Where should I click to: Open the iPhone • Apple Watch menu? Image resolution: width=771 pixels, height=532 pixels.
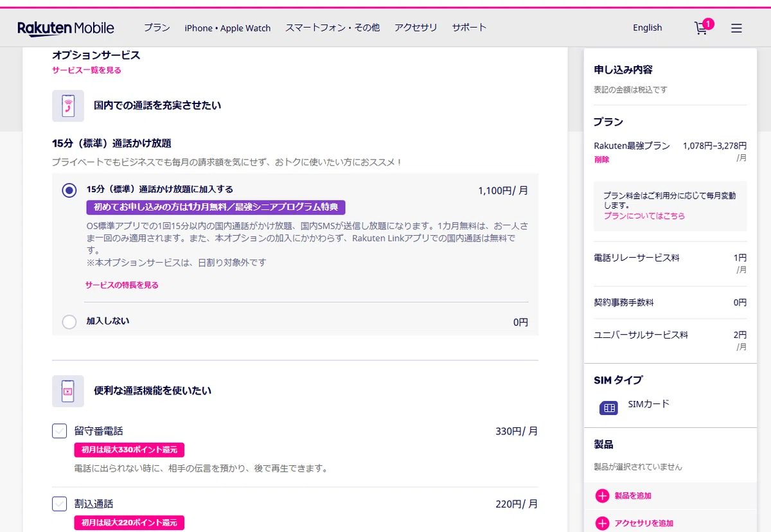pos(227,28)
